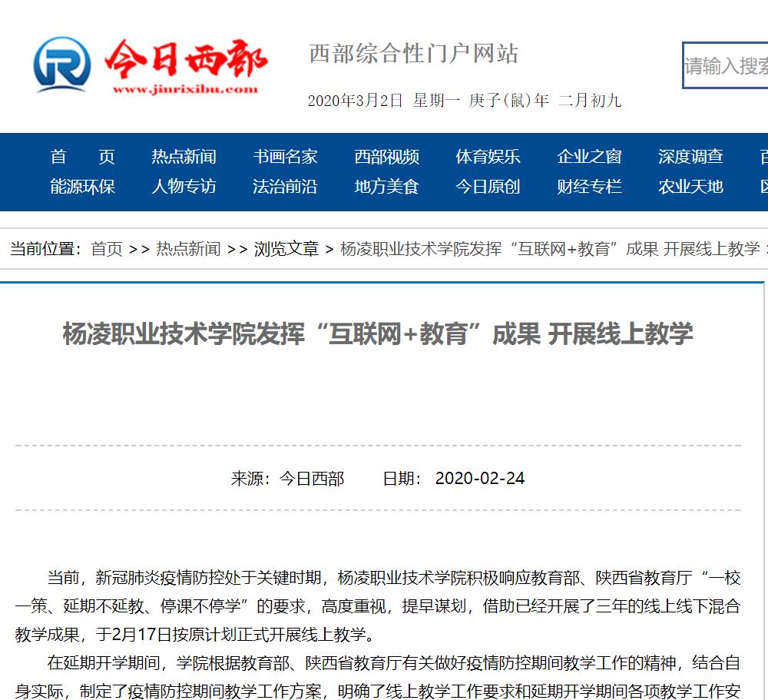Click the article title heading 杨凌职业技术学院

377,334
